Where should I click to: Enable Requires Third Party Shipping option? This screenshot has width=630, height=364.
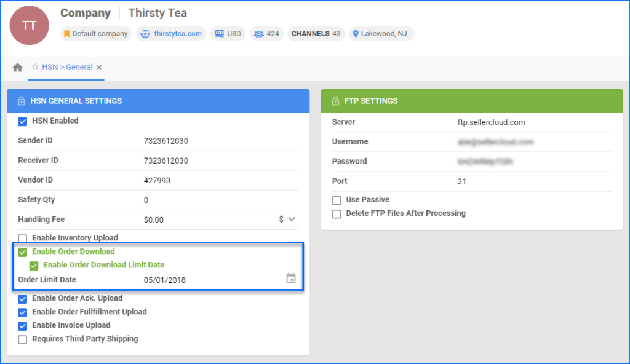click(x=23, y=339)
